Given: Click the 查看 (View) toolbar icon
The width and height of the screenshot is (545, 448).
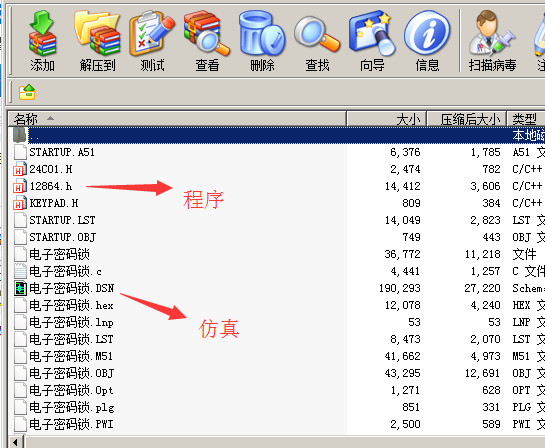Looking at the screenshot, I should [207, 41].
